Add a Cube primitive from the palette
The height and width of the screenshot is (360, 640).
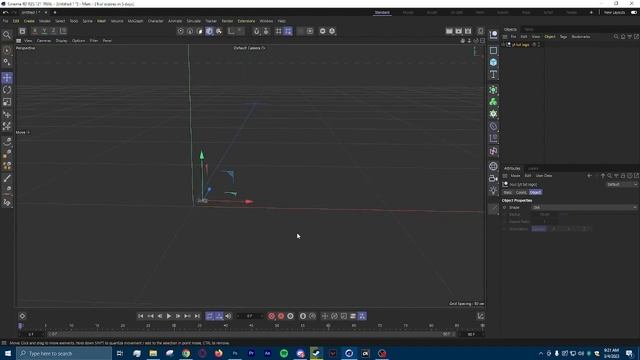493,62
